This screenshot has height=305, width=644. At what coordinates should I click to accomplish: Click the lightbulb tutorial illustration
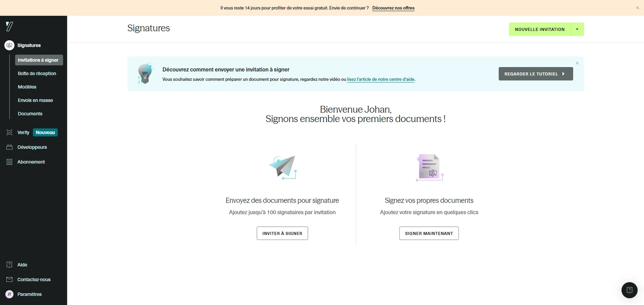(x=145, y=73)
